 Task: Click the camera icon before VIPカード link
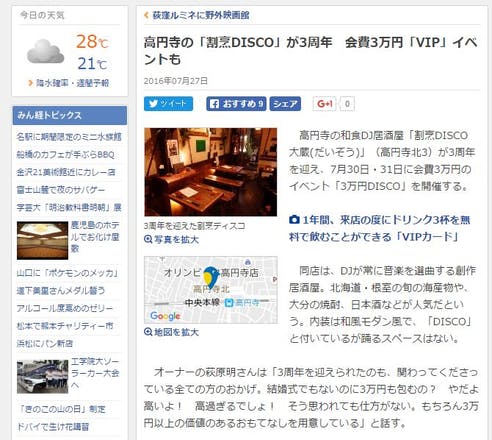tap(294, 220)
